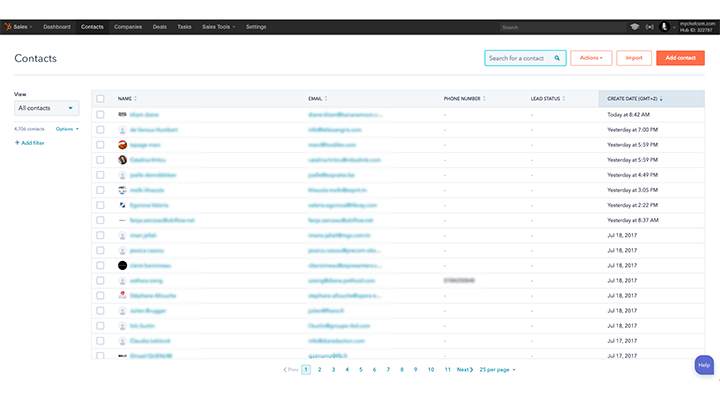This screenshot has height=400, width=720.
Task: Select contact created Yesterday at 7:00 PM
Action: pos(100,130)
